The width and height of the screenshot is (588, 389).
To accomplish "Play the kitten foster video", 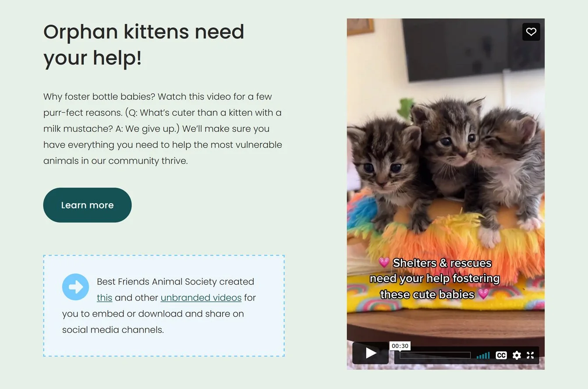I will pyautogui.click(x=370, y=353).
